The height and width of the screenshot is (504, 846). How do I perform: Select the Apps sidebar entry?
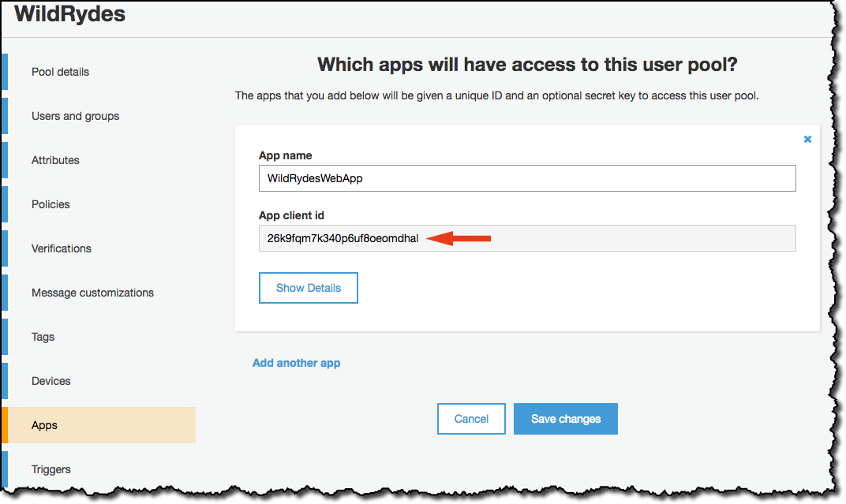44,425
